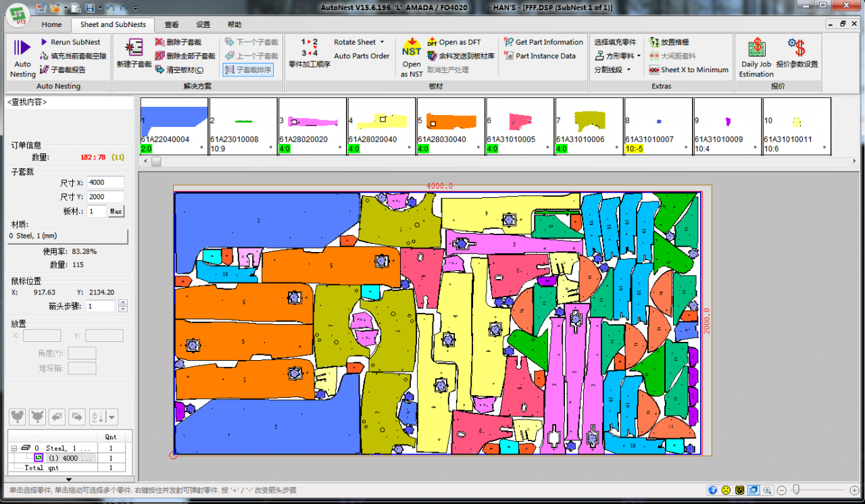Image resolution: width=865 pixels, height=504 pixels.
Task: Open 零件加工顺序 part order tool
Action: tap(309, 53)
